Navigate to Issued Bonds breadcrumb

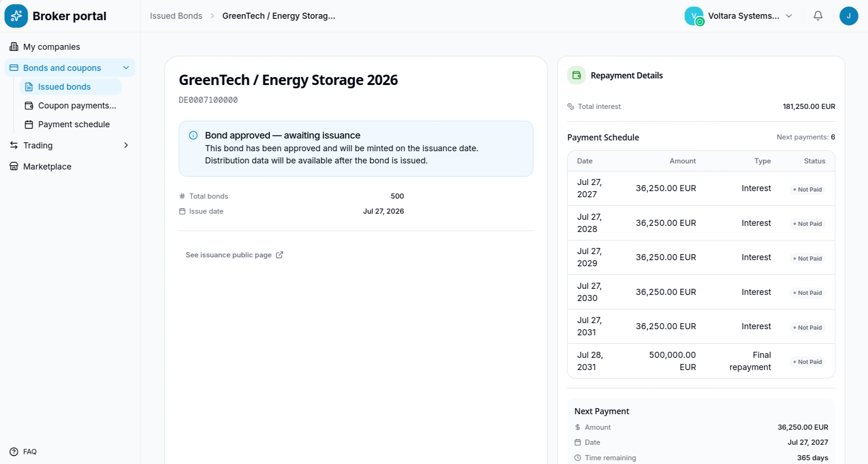click(x=176, y=16)
